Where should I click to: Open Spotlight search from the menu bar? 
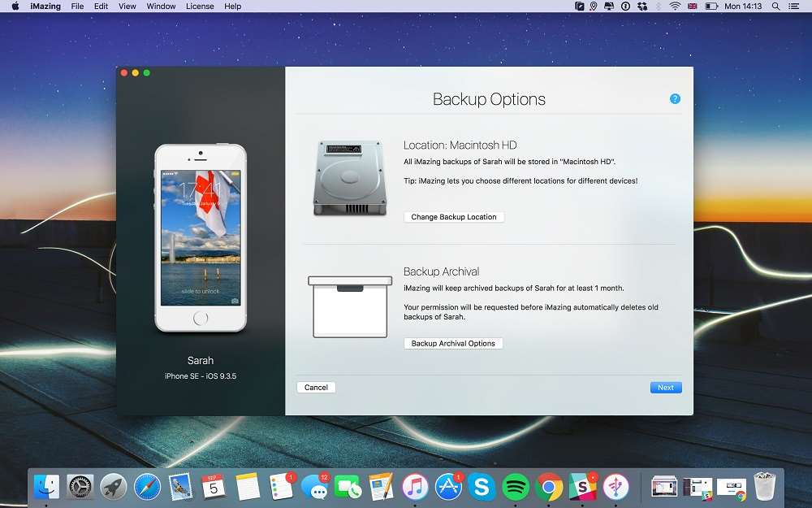[776, 6]
